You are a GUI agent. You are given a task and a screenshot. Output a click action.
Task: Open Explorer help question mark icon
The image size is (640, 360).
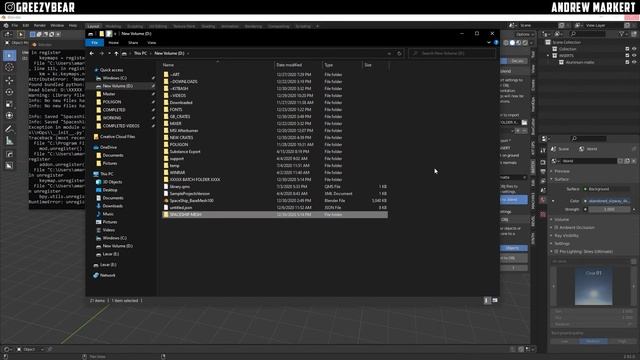(496, 42)
